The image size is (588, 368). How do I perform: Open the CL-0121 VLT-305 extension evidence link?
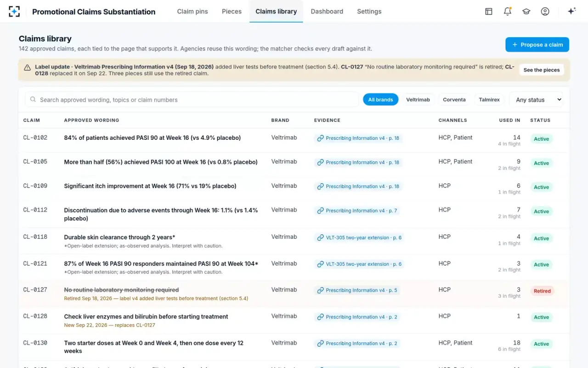click(x=359, y=264)
